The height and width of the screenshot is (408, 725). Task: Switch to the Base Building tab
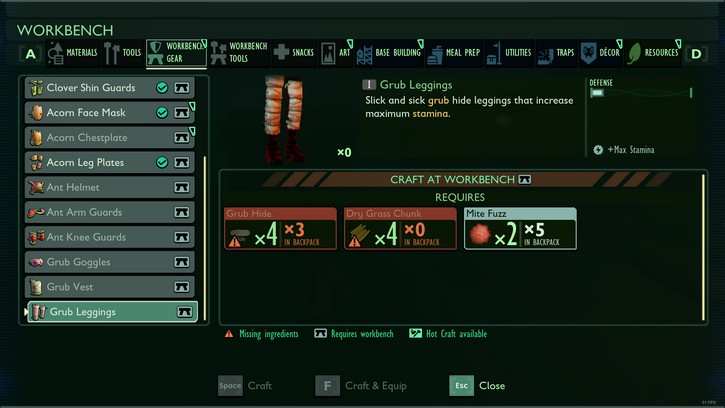point(389,53)
